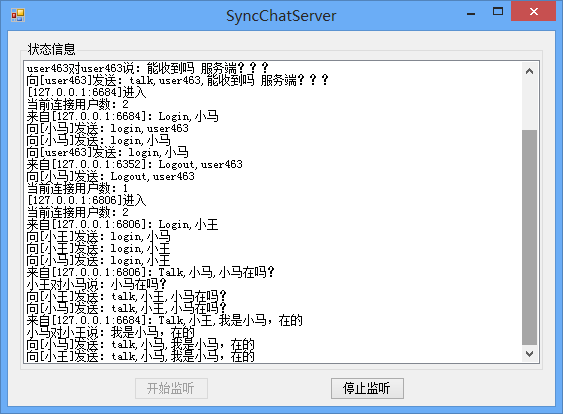Click the '[127.0.0.1:6806]进入' log line
The width and height of the screenshot is (563, 414).
tap(87, 200)
